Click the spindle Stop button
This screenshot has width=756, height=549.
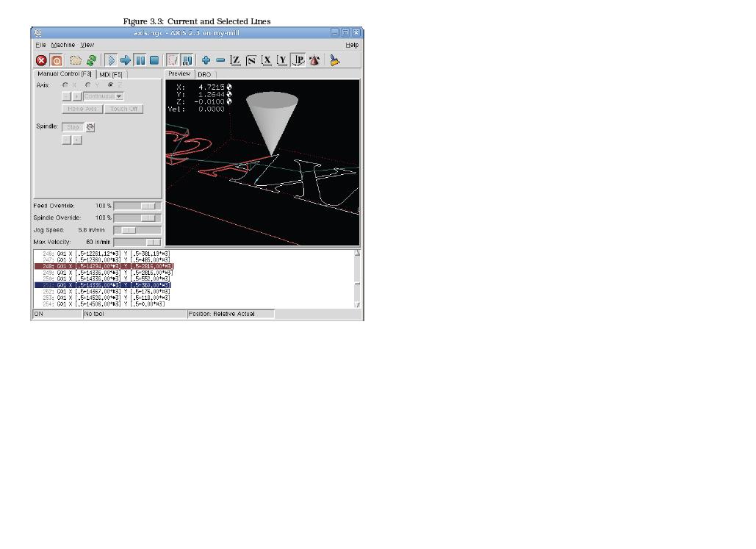(x=73, y=127)
